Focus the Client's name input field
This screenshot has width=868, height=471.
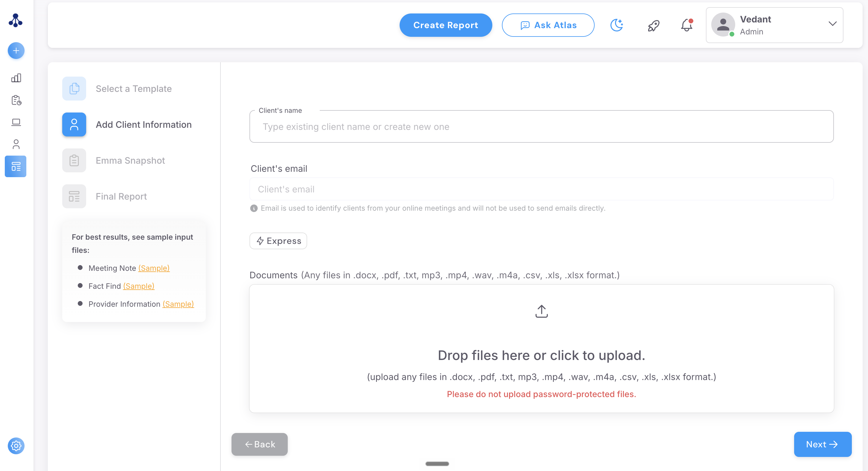coord(541,127)
